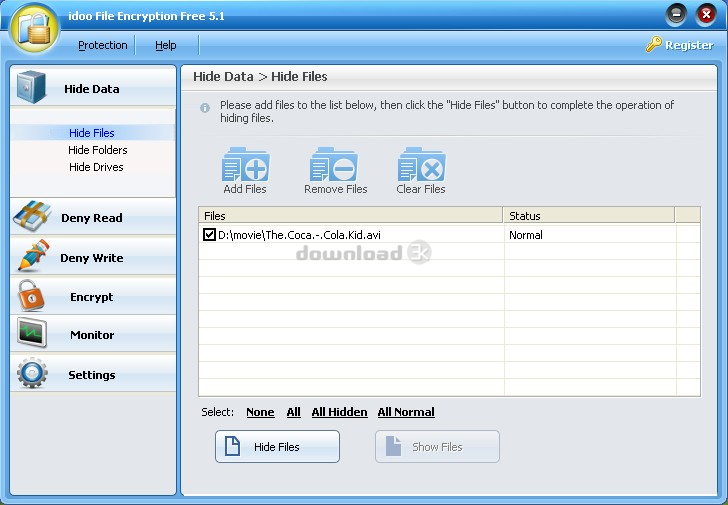Minimize the idoo File Encryption window

pos(676,15)
